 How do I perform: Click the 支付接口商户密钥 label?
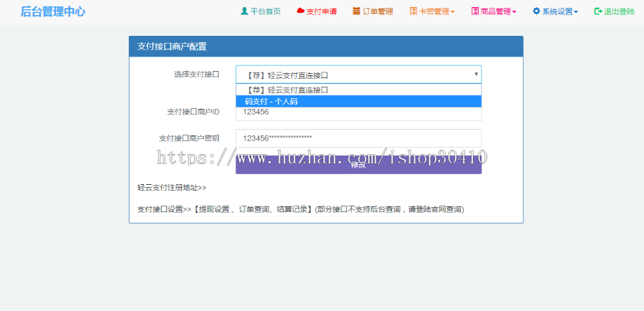[189, 138]
